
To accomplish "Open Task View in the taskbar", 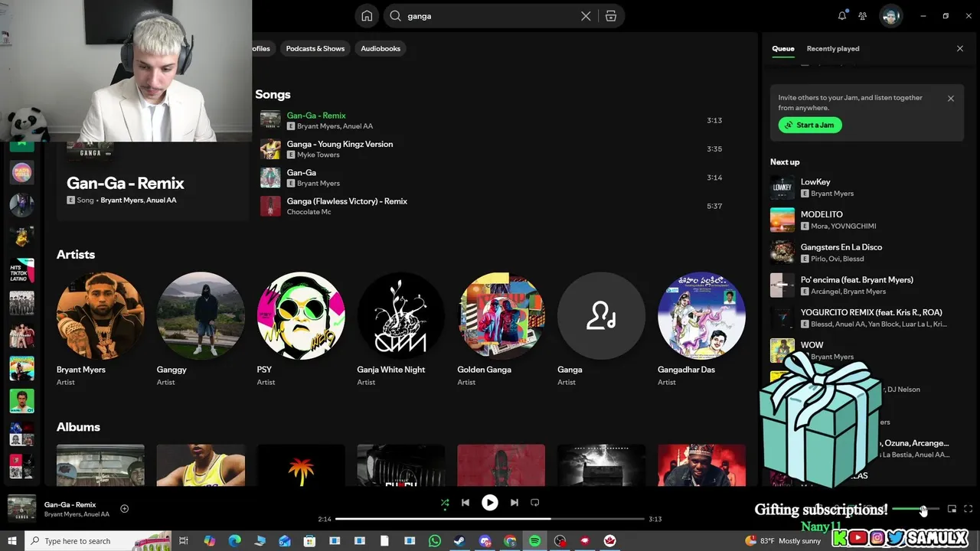I will tap(184, 541).
